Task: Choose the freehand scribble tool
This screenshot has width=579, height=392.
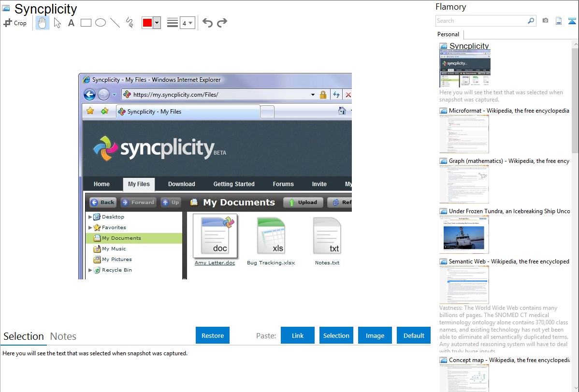Action: [x=130, y=23]
